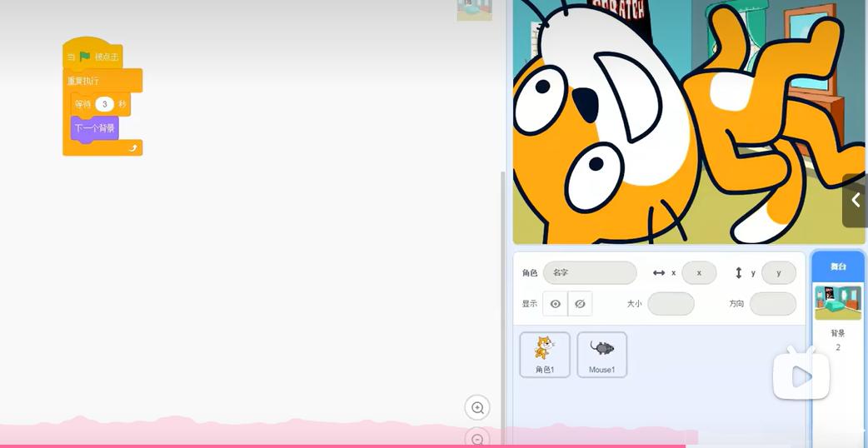
Task: Show the sprite with eye icon
Action: point(556,304)
